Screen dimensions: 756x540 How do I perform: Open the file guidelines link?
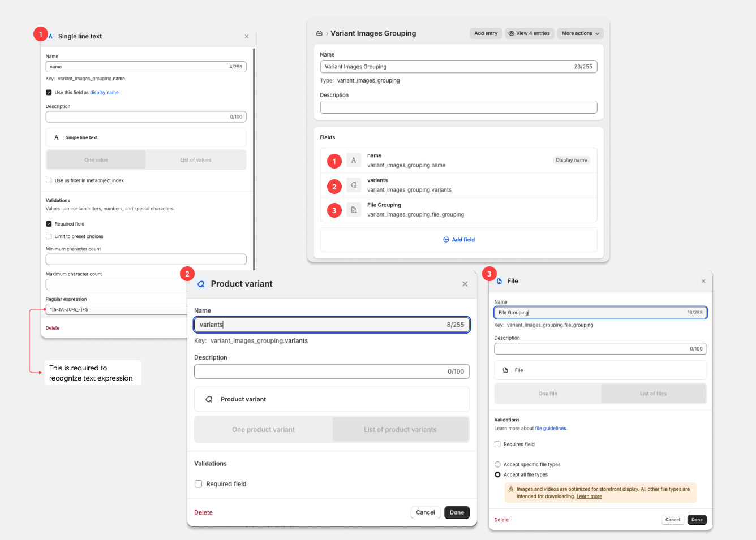551,429
